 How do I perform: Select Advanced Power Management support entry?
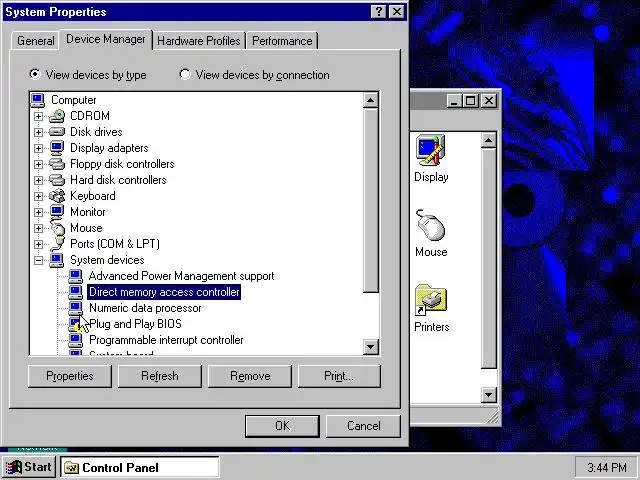coord(181,276)
